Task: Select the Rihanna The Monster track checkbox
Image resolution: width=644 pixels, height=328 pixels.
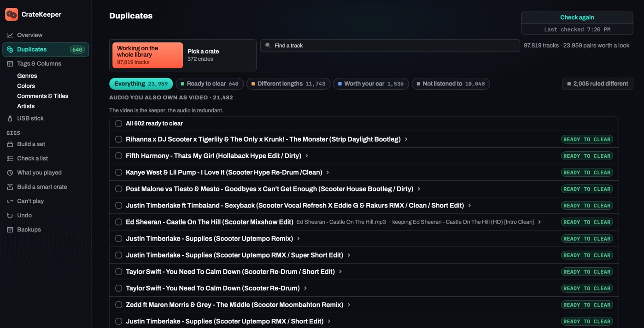Action: pos(118,139)
